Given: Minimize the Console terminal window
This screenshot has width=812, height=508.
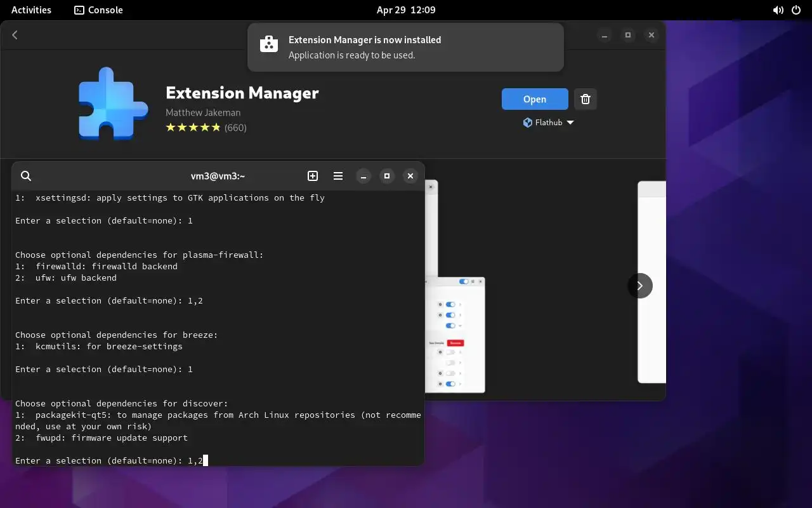Looking at the screenshot, I should click(363, 176).
